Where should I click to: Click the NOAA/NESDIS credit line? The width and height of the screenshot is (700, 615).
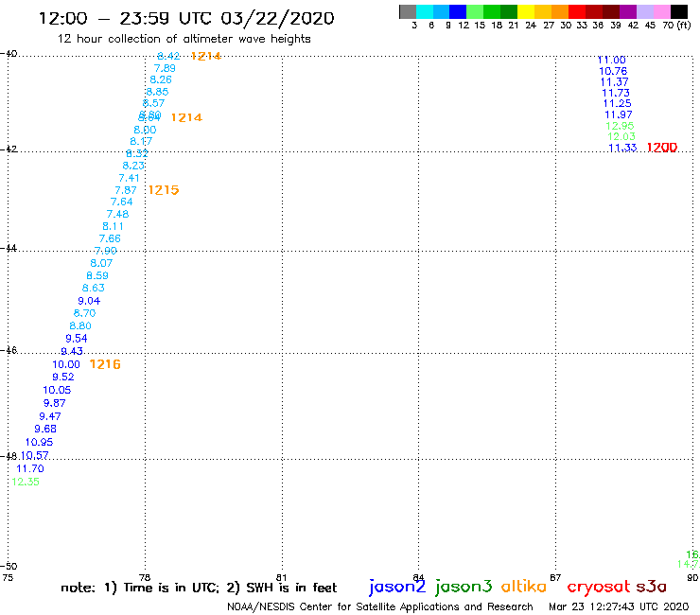tap(380, 607)
